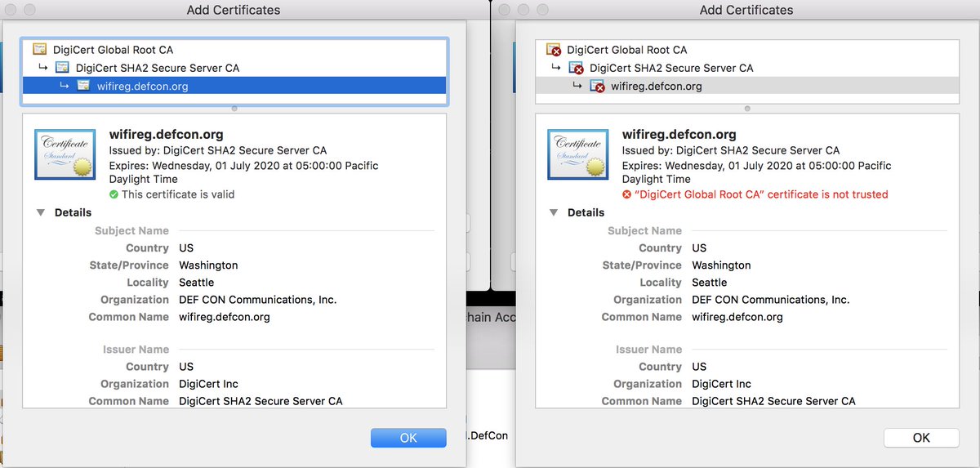
Task: Click Expires date text in left dialog
Action: coord(244,172)
